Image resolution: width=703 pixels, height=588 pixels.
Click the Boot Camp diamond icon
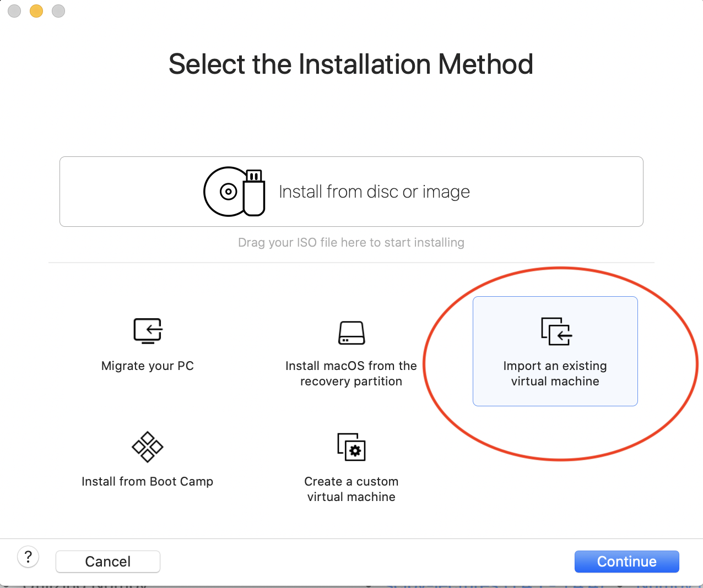click(x=147, y=447)
